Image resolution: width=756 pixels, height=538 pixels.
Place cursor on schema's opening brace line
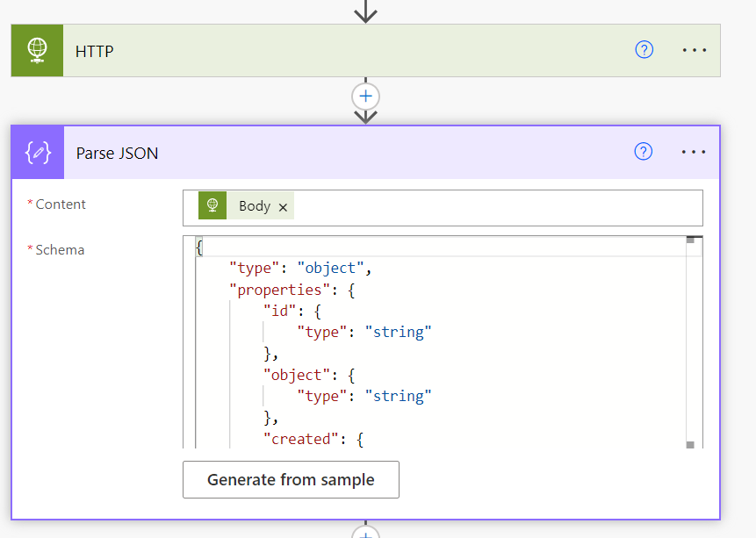point(200,247)
